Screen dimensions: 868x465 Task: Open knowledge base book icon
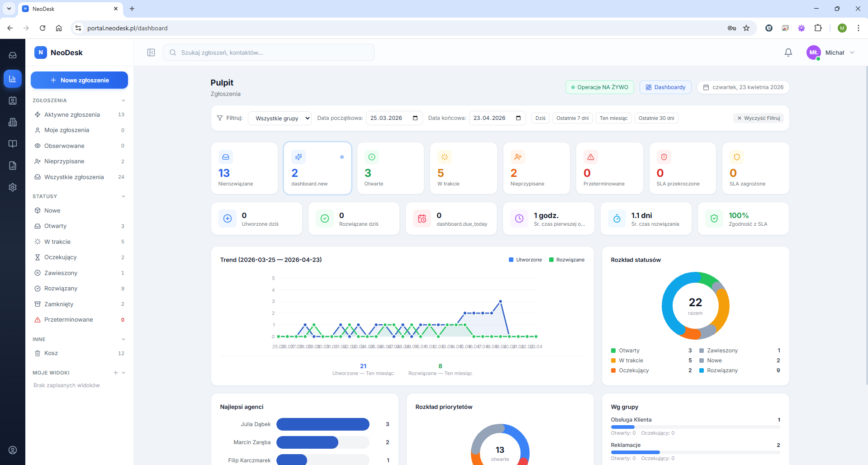tap(13, 144)
